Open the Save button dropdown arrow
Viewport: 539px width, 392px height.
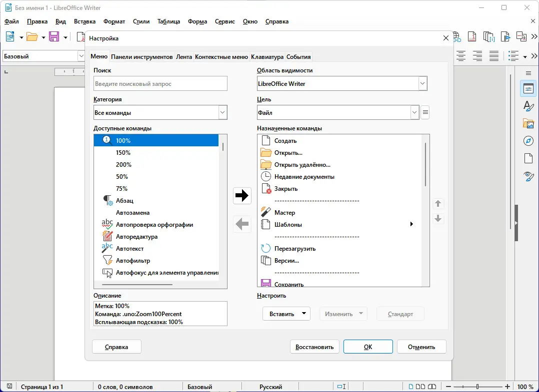65,37
